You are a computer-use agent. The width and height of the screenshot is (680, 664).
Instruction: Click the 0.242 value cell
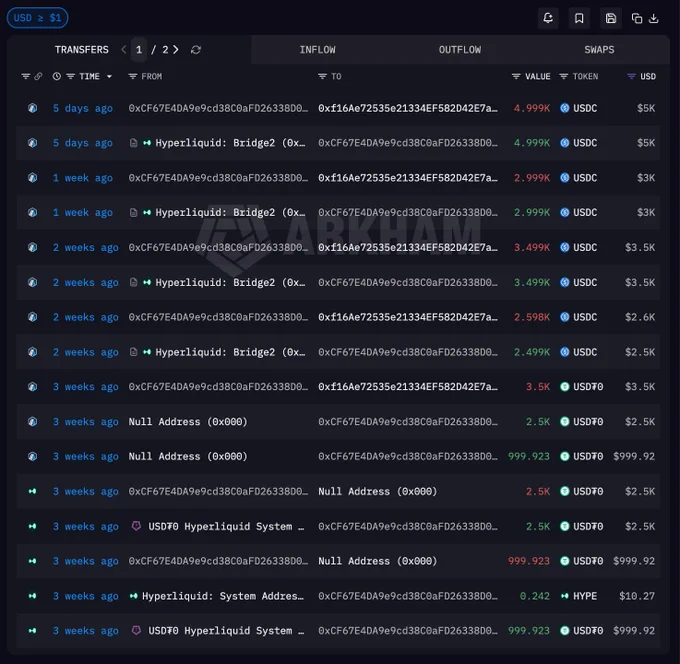(534, 596)
